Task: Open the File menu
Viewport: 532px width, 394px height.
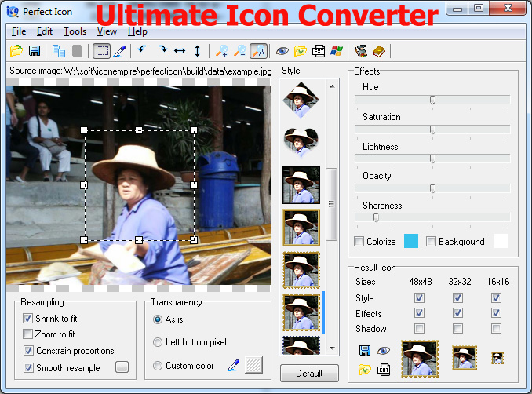Action: click(x=19, y=31)
